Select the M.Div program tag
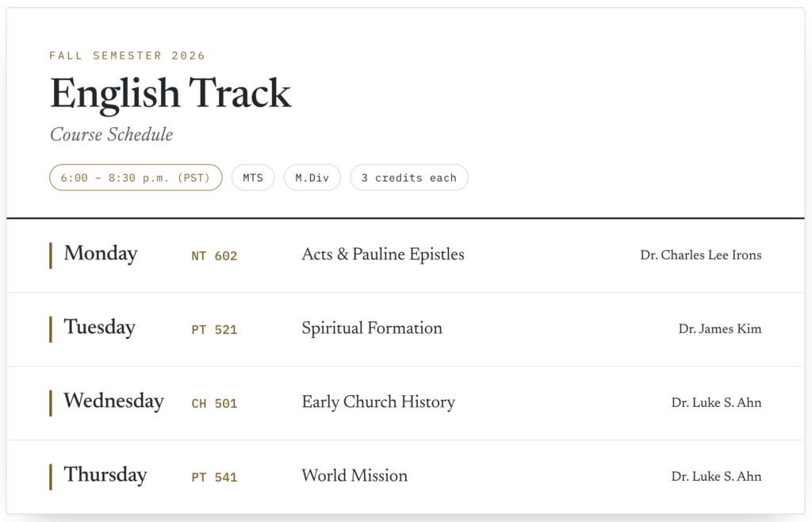 312,178
